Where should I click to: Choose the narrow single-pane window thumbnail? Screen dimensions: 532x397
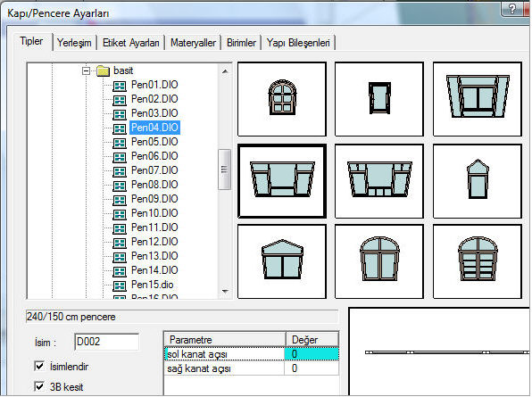(379, 99)
